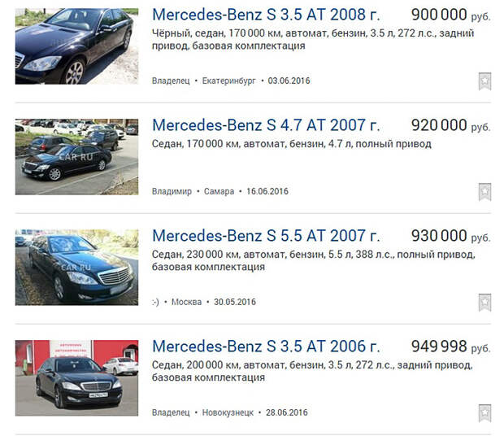This screenshot has height=436, width=504.
Task: Click the 930 000 руб. price
Action: (x=450, y=236)
